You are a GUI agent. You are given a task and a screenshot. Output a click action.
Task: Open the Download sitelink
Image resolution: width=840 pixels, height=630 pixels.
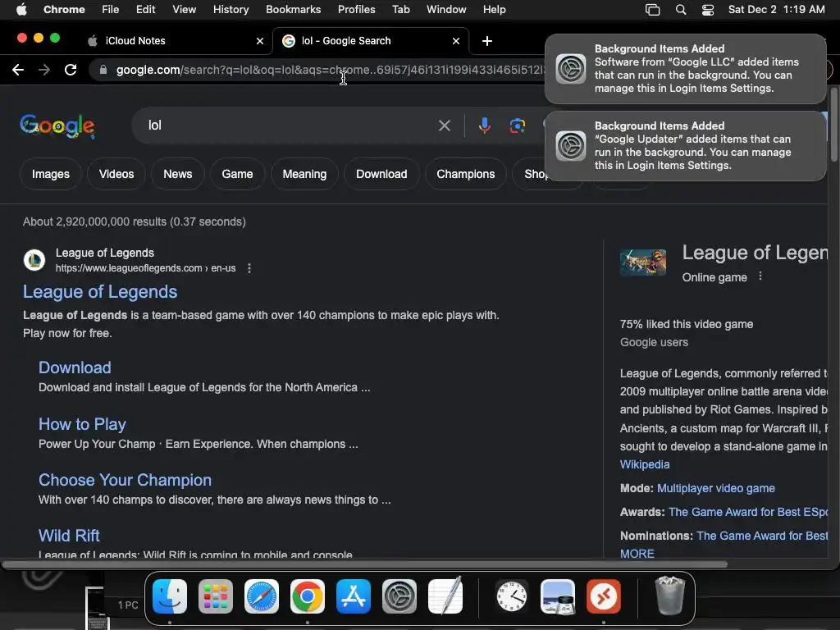[75, 367]
